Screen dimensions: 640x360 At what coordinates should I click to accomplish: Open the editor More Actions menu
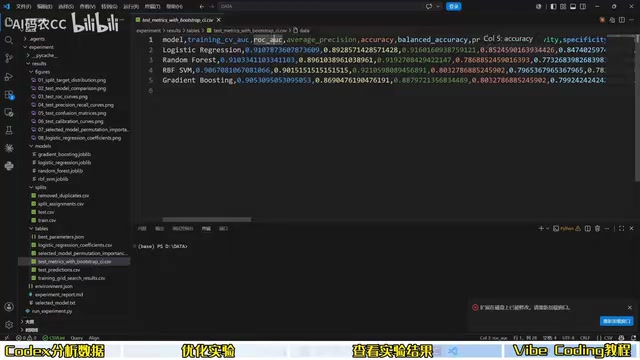pyautogui.click(x=631, y=20)
